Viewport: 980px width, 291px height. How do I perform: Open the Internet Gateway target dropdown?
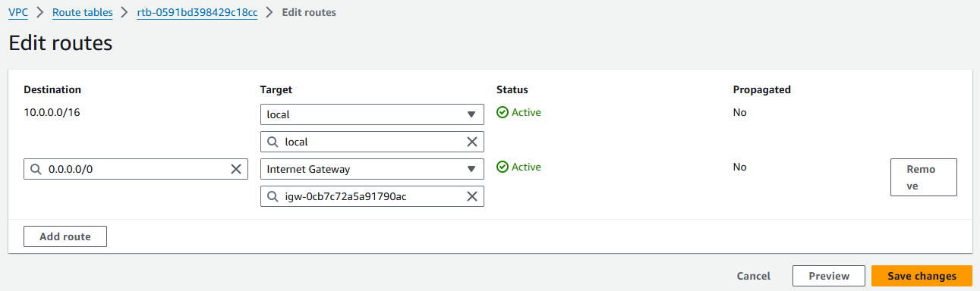(372, 169)
